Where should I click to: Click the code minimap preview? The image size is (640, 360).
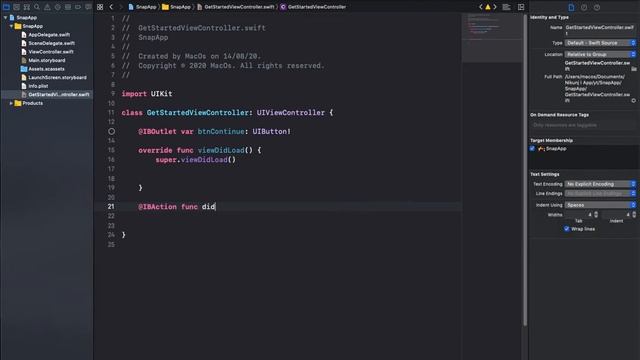tap(491, 38)
